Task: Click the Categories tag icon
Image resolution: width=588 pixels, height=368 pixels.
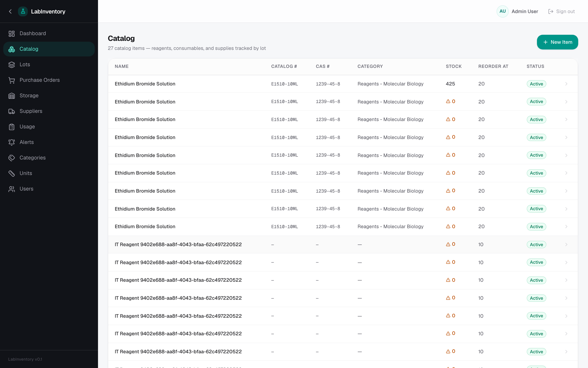Action: [12, 158]
